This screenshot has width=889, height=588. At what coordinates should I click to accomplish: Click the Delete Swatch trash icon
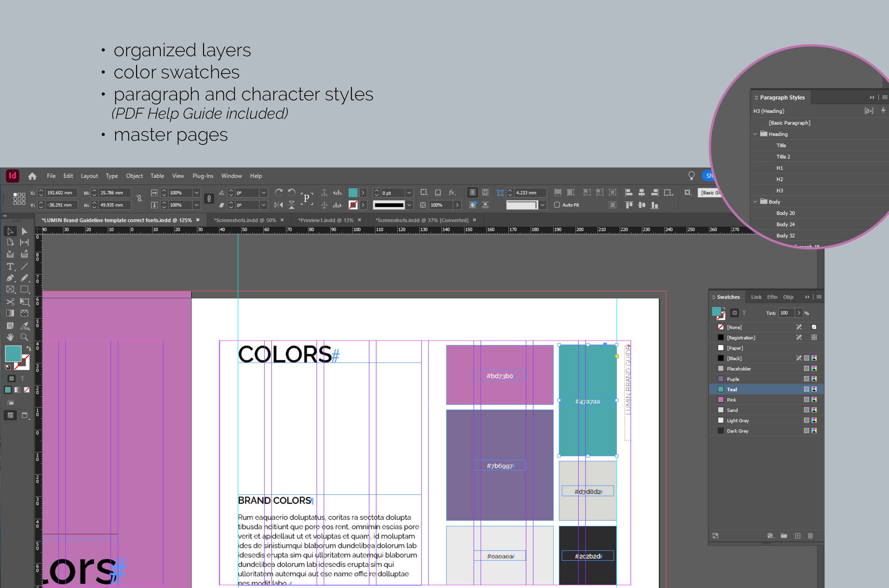(x=811, y=536)
